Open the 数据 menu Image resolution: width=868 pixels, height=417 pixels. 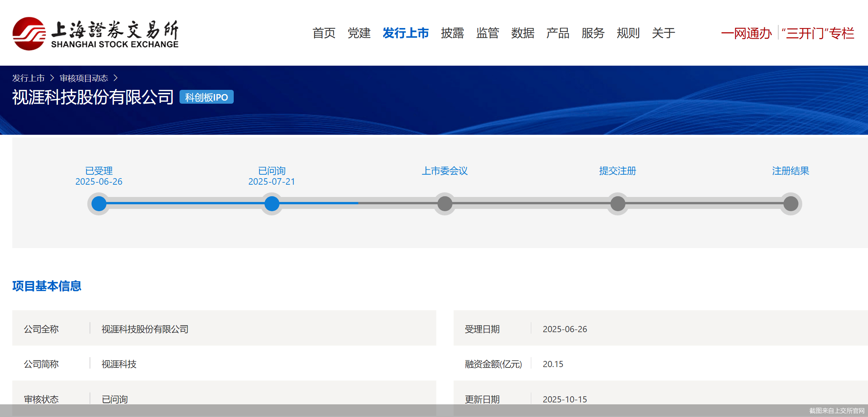point(522,33)
